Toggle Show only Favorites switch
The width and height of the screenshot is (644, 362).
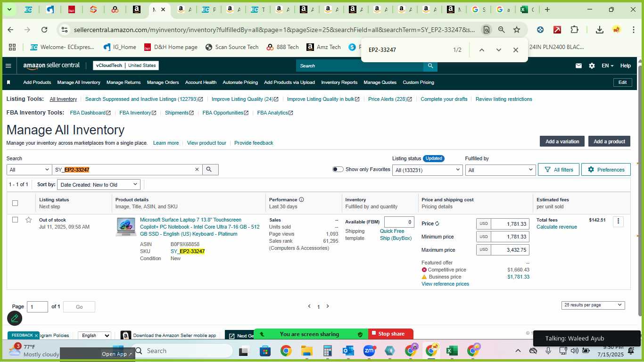[x=338, y=169]
